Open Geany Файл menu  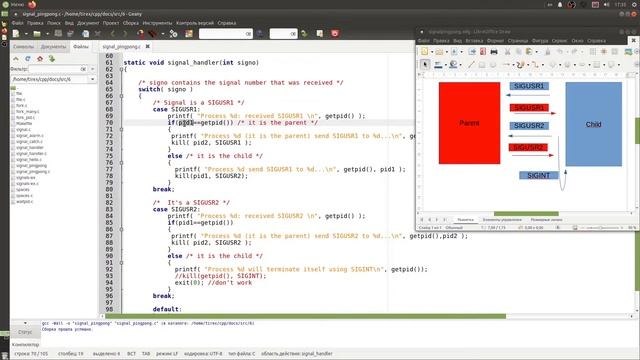point(18,23)
